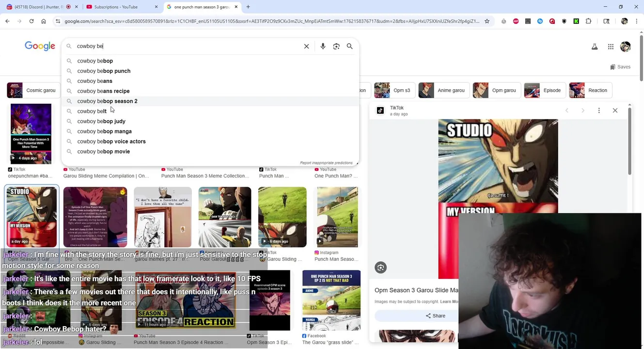
Task: Open One Punch Man Potential thumbnail
Action: point(31,134)
